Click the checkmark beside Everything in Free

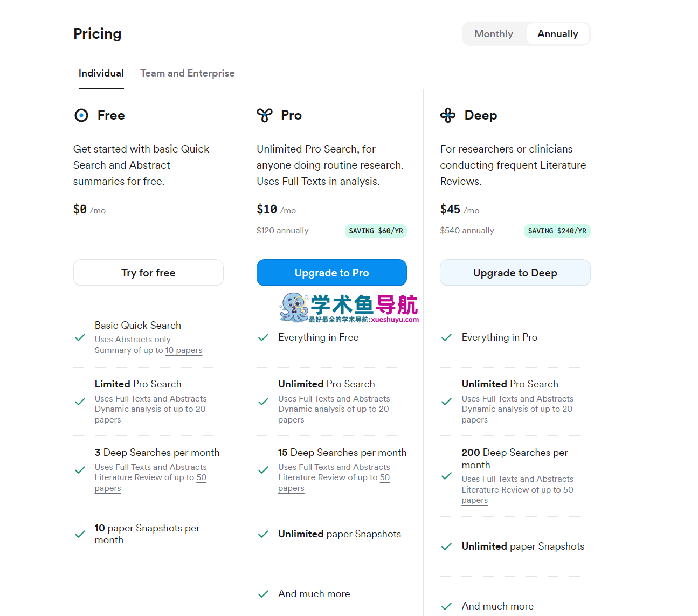tap(264, 338)
